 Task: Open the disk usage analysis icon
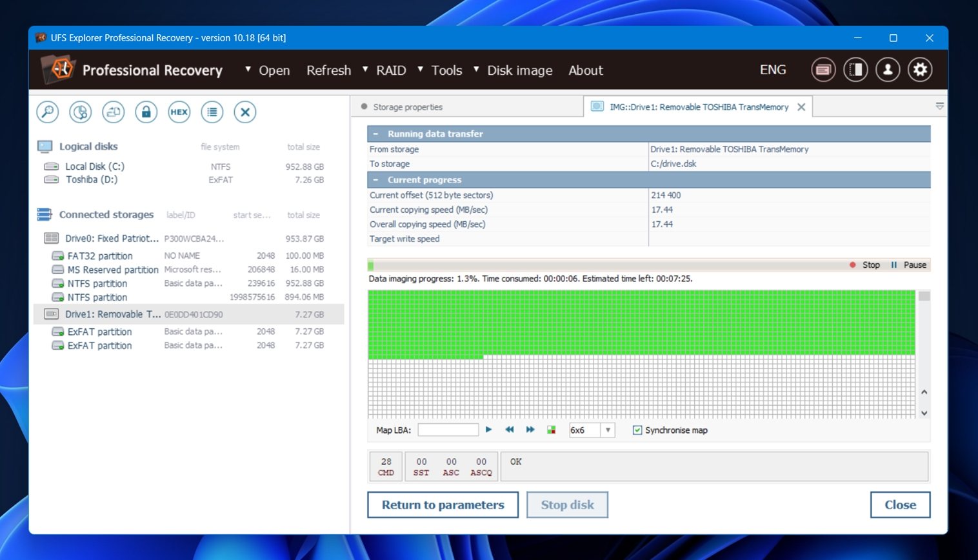80,112
